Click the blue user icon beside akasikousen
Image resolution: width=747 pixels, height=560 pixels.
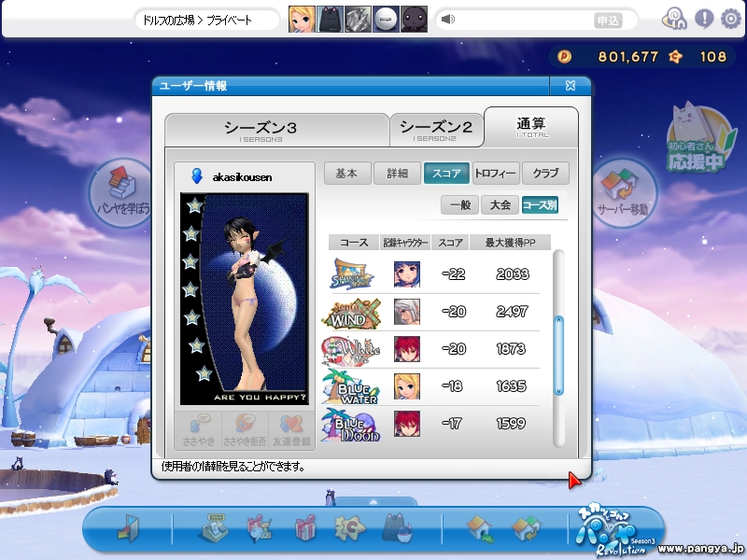(197, 176)
